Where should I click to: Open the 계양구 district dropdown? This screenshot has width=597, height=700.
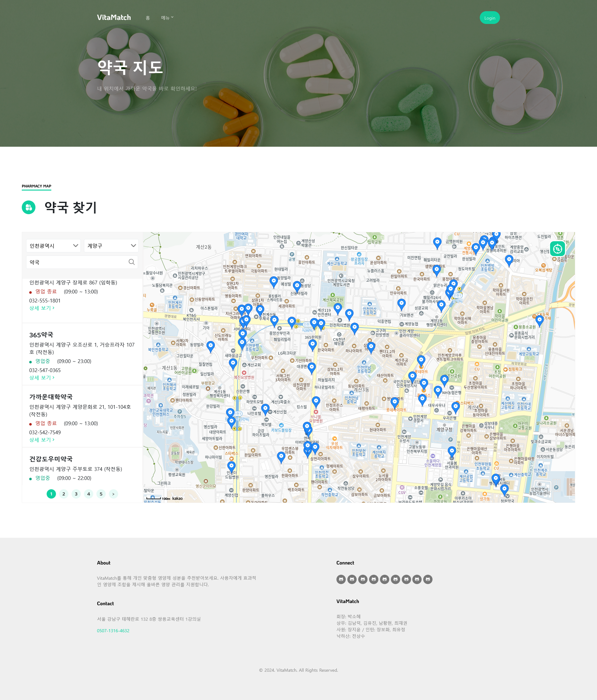click(x=111, y=246)
